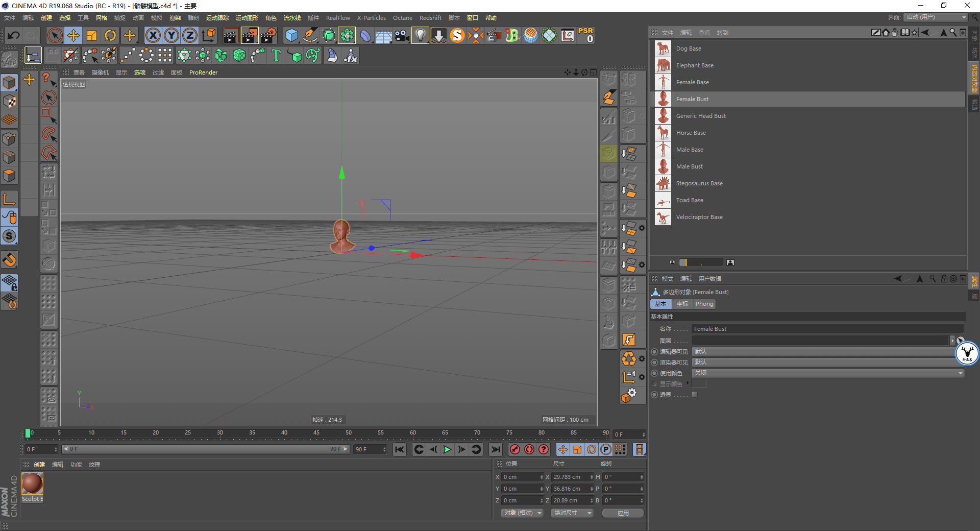Click the content browser thumbnail size slider
Screen dimensions: 980x531
click(x=701, y=262)
